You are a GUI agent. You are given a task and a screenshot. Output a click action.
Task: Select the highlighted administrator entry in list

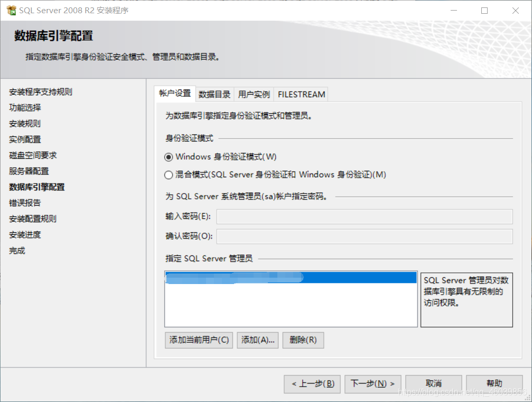coord(291,278)
